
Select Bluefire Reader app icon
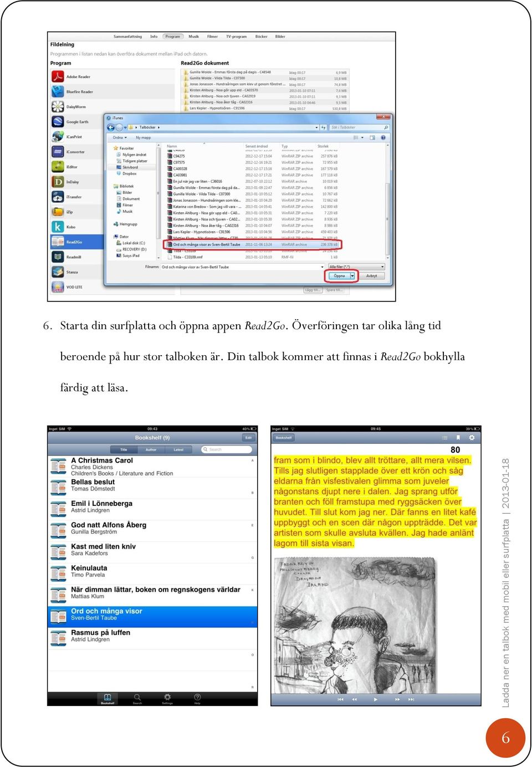[x=58, y=91]
